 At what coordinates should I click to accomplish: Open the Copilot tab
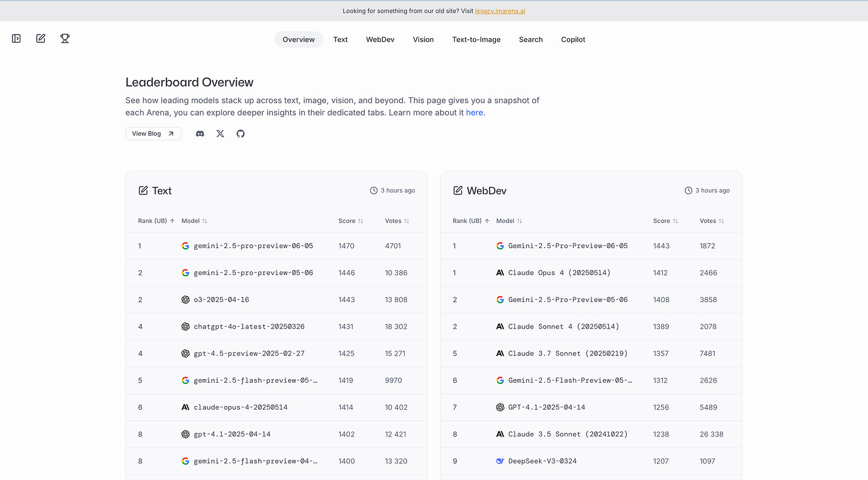tap(573, 39)
